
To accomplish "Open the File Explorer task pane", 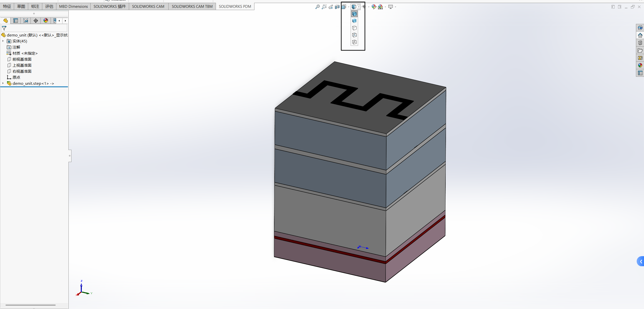I will point(640,50).
